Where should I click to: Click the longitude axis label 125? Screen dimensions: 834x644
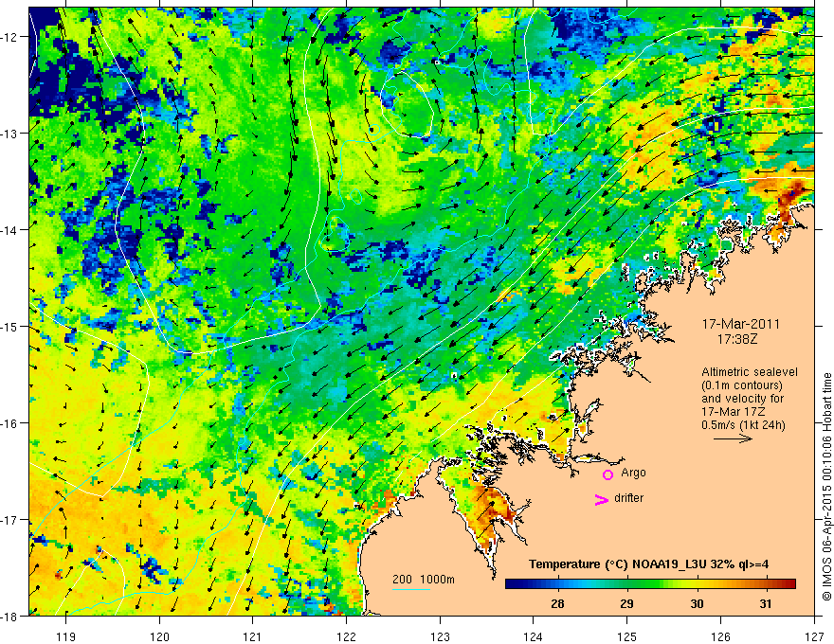(x=627, y=636)
